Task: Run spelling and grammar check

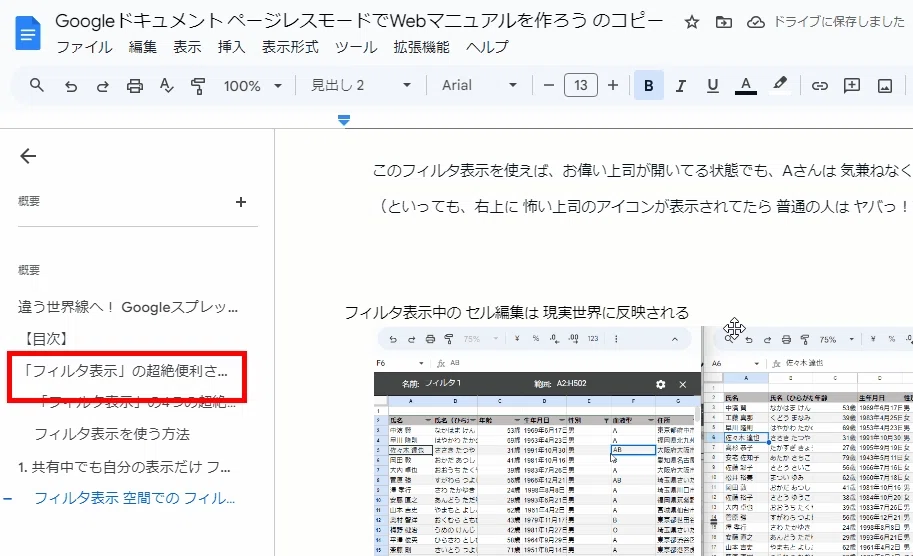Action: point(167,86)
